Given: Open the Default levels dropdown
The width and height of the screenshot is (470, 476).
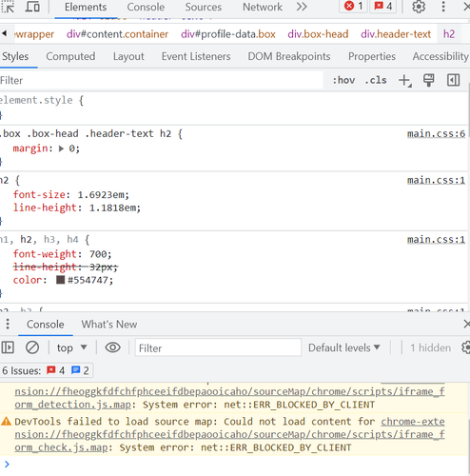Looking at the screenshot, I should point(344,347).
